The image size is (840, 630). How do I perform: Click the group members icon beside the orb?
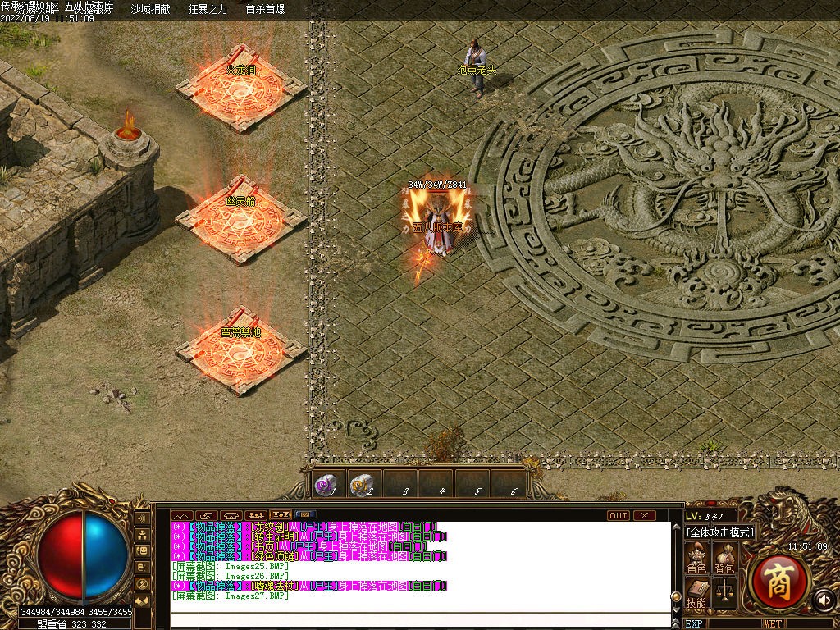[143, 535]
